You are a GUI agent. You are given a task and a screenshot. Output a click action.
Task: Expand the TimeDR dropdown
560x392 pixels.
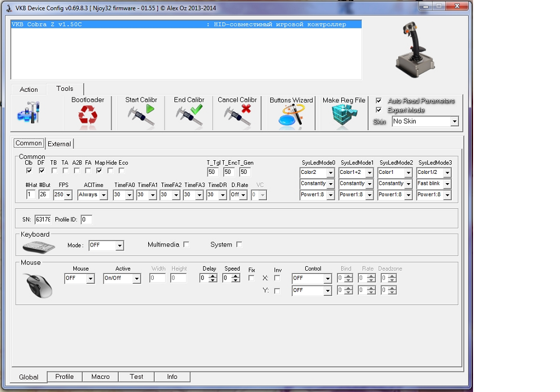click(223, 195)
